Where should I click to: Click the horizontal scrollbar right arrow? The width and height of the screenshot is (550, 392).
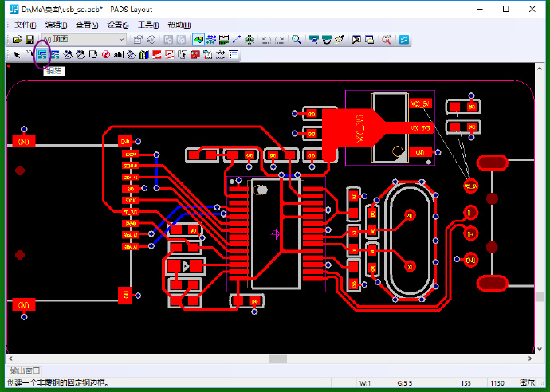530,359
